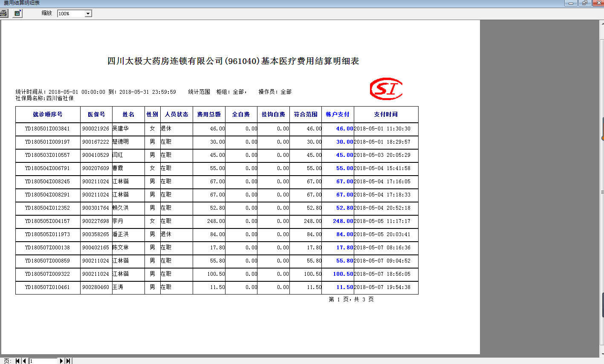Select sequence number YD180503Z010557
The image size is (604, 364).
(x=47, y=155)
